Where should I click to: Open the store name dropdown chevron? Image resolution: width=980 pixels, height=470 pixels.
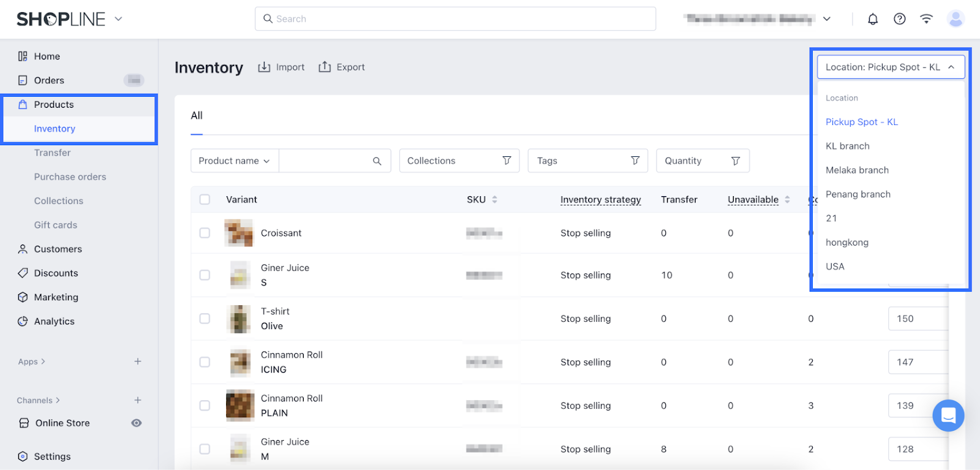tap(827, 19)
